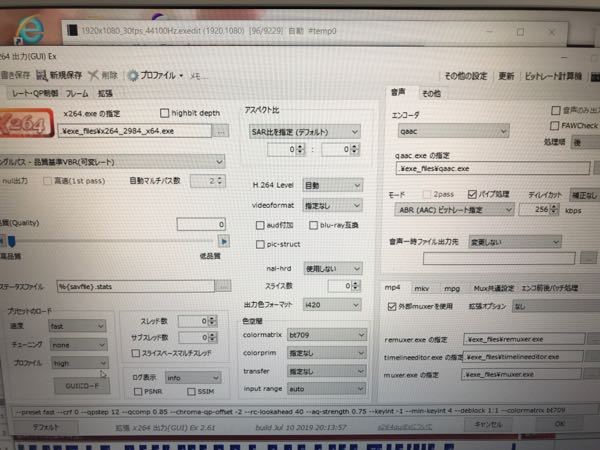The image size is (600, 450).
Task: Open the nal-hrd dropdown
Action: [x=333, y=269]
